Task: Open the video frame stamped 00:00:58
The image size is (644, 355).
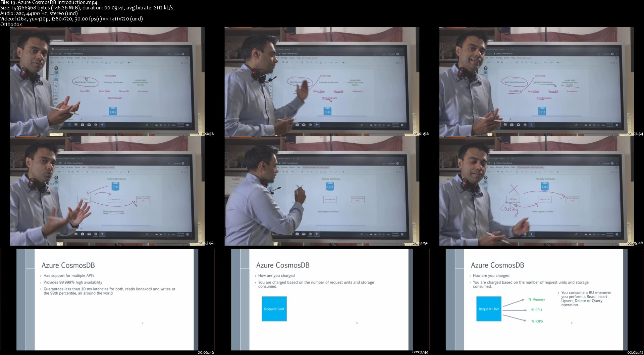Action: (x=107, y=82)
